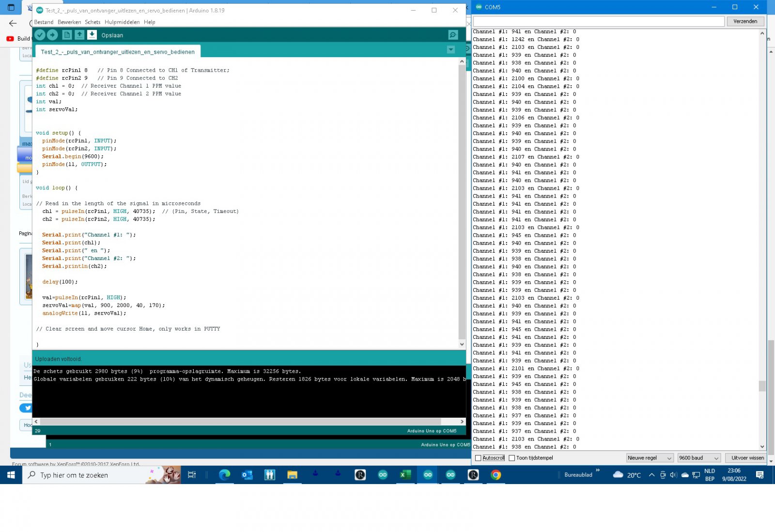Click the OneDrive cloud tray icon
The width and height of the screenshot is (775, 532).
685,475
